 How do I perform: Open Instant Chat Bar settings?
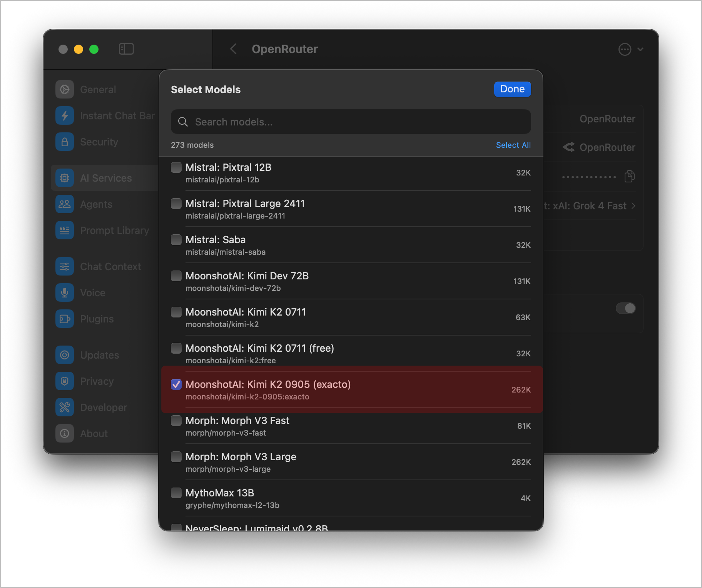tap(117, 116)
